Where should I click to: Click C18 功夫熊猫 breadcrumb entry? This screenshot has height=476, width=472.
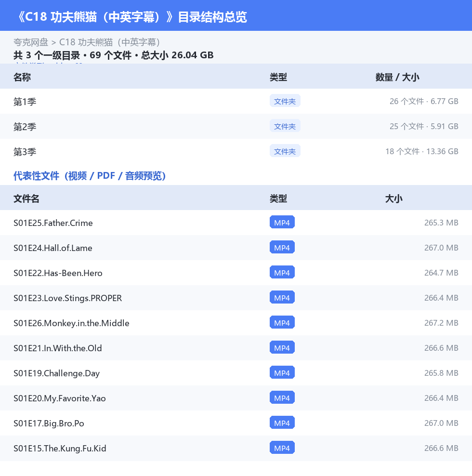109,42
